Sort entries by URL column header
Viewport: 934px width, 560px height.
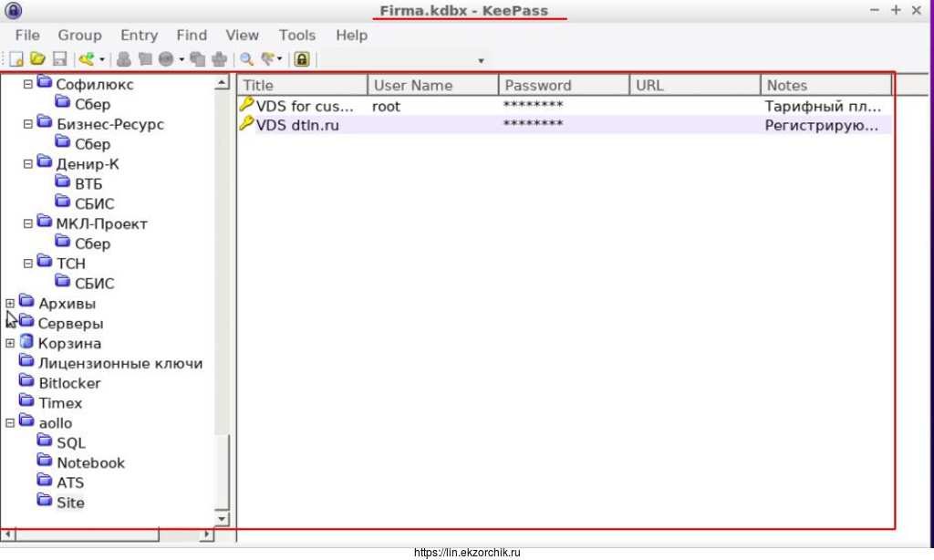pyautogui.click(x=695, y=85)
